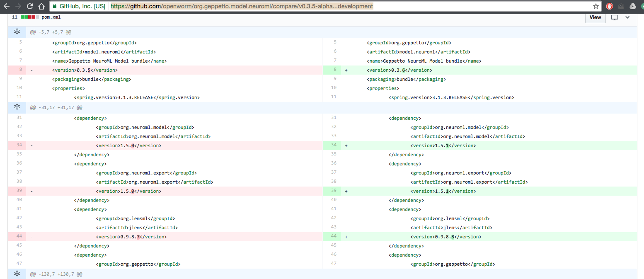Click the diffstat colored squares for pom.xml
The height and width of the screenshot is (279, 644).
click(30, 17)
